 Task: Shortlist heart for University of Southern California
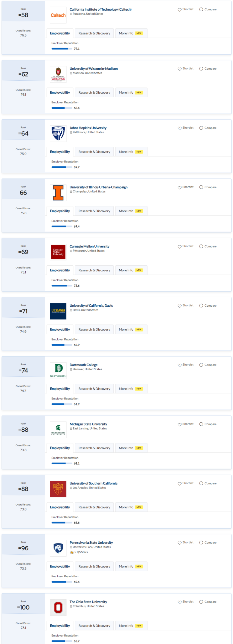[179, 484]
